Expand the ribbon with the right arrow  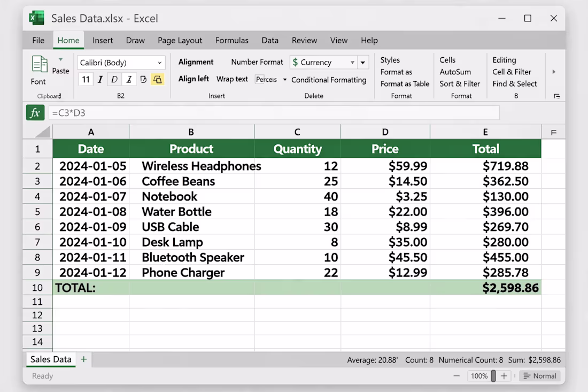tap(554, 72)
